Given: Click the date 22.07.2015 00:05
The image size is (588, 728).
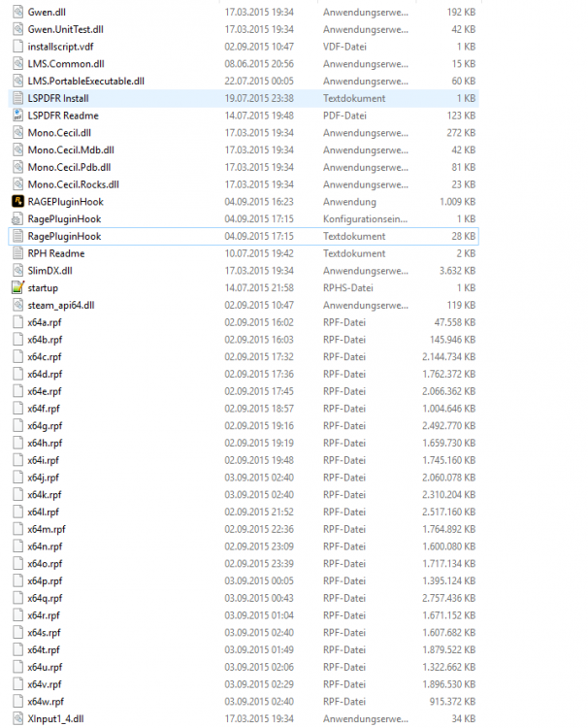Looking at the screenshot, I should coord(259,81).
